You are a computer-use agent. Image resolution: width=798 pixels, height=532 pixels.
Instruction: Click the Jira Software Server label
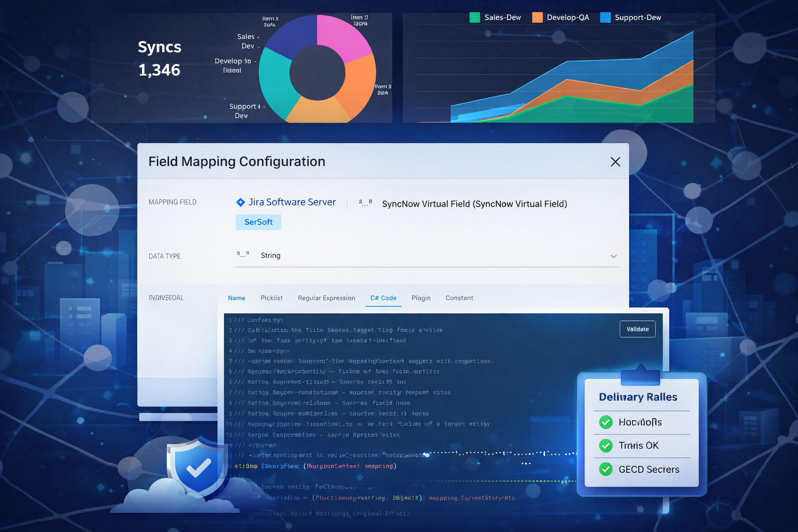pyautogui.click(x=292, y=202)
